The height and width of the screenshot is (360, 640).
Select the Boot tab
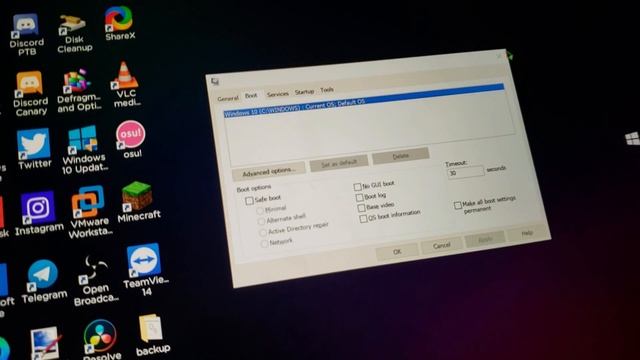(251, 96)
